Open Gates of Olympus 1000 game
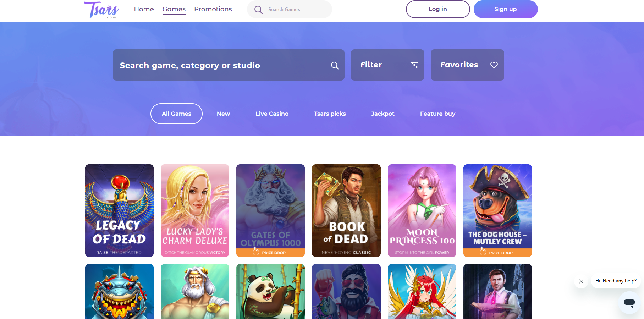644x319 pixels. pos(270,210)
